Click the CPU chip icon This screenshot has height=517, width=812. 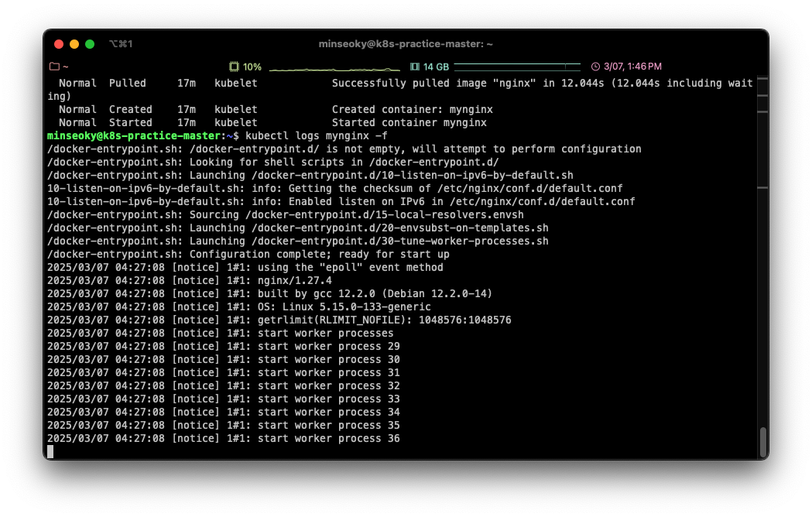pos(234,67)
